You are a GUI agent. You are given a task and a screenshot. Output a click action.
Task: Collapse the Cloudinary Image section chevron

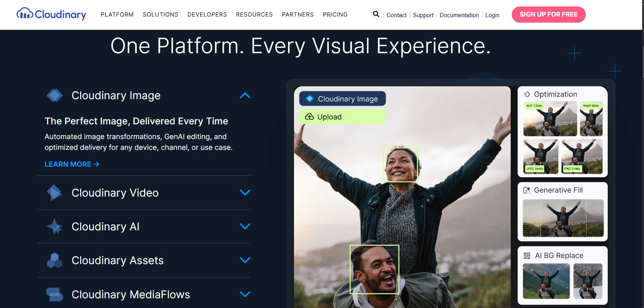245,96
